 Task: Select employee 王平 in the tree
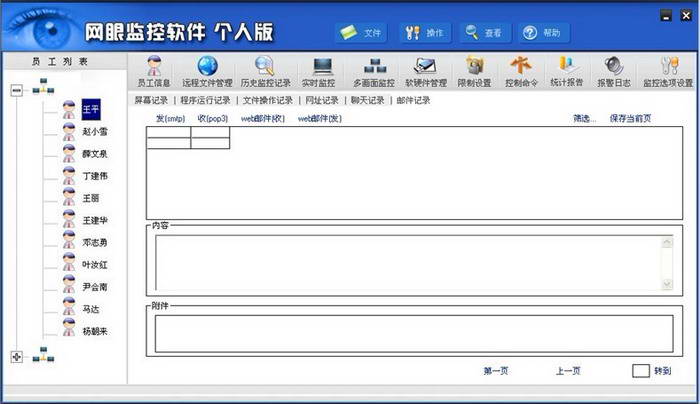91,109
